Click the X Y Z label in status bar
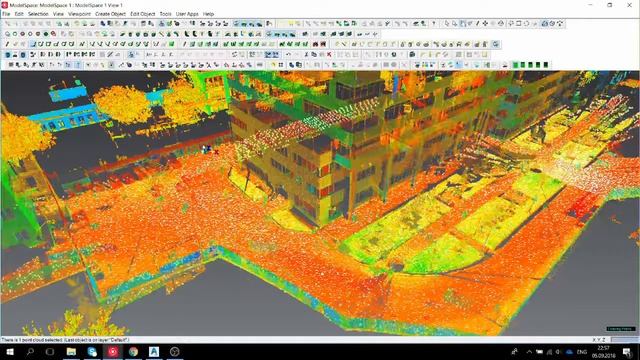The width and height of the screenshot is (640, 360). pos(599,340)
